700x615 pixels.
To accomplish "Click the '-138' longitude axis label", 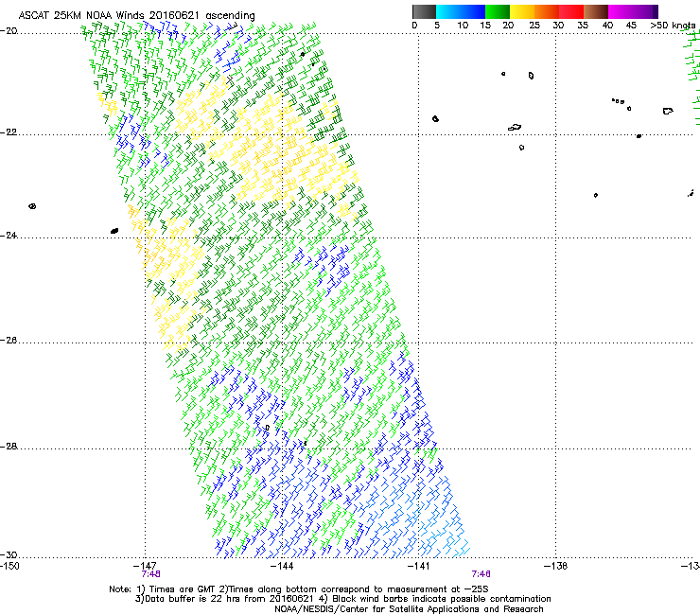I will coord(556,566).
